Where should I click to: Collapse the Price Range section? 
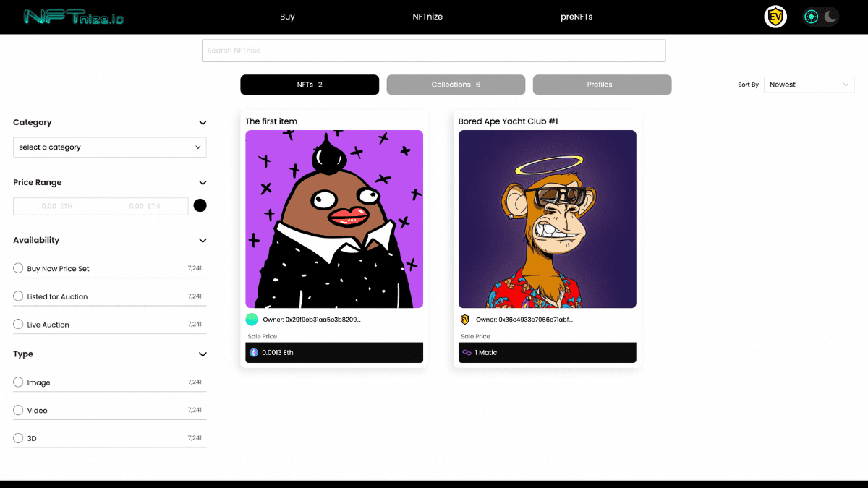coord(203,183)
